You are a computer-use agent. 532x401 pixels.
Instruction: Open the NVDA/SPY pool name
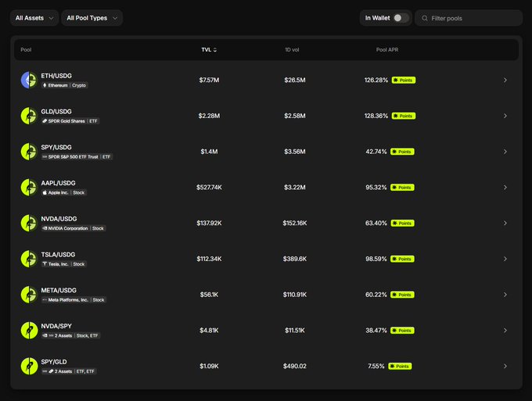[56, 326]
